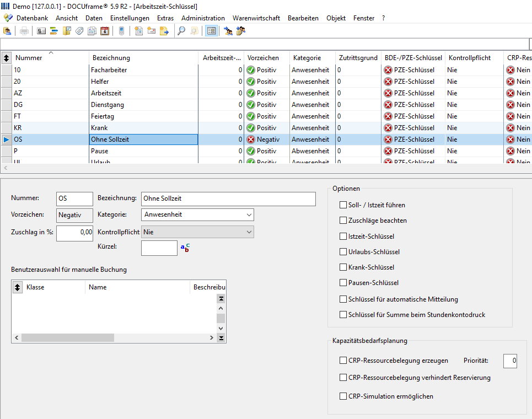Click the jump-to-top button in user table scrollbar

coord(221,299)
